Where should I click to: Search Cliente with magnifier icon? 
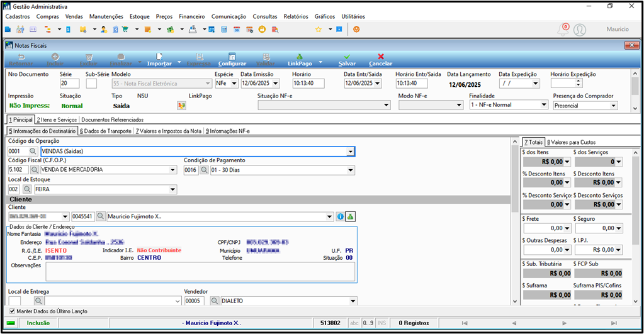[x=100, y=216]
